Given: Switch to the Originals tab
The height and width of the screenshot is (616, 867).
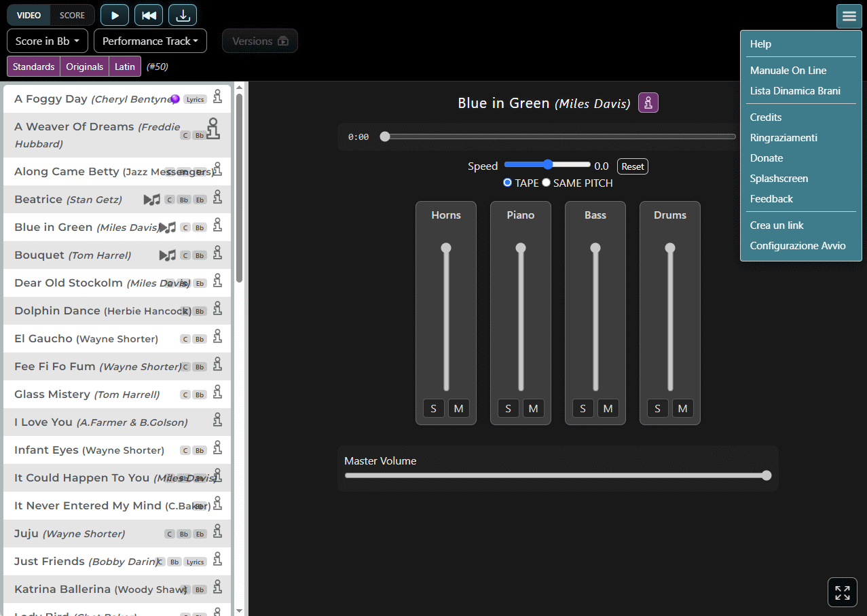Looking at the screenshot, I should click(85, 67).
